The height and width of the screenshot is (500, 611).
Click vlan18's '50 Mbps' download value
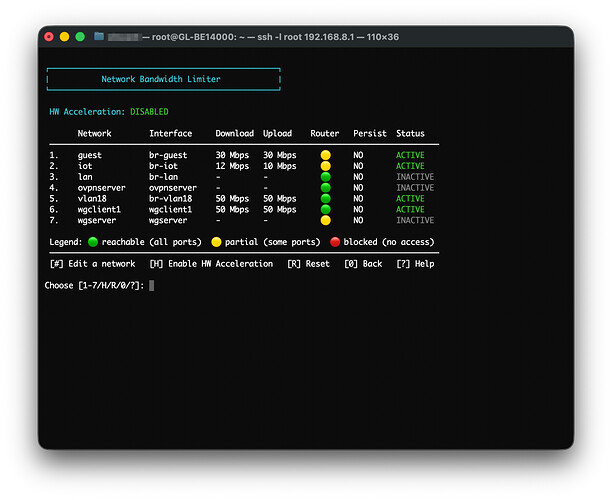pos(232,199)
